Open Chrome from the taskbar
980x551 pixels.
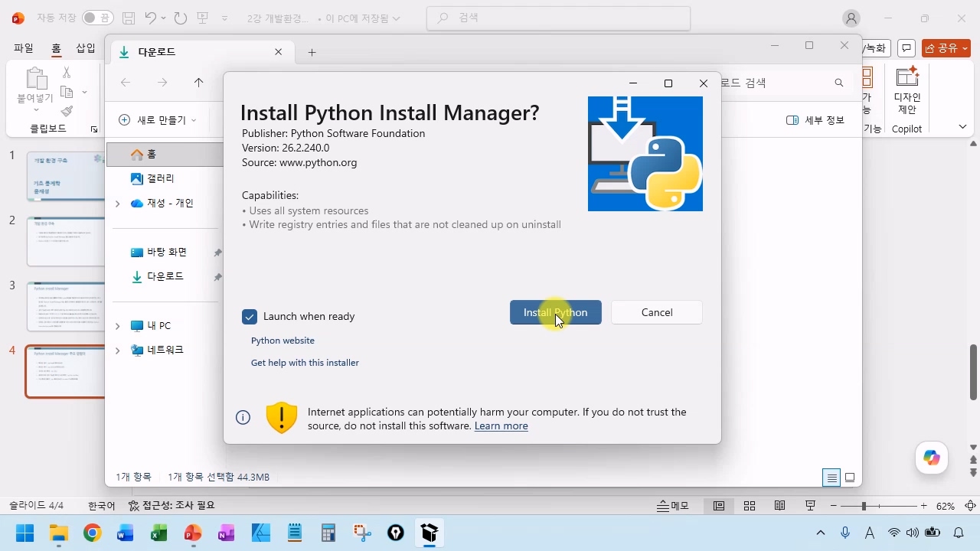(92, 533)
